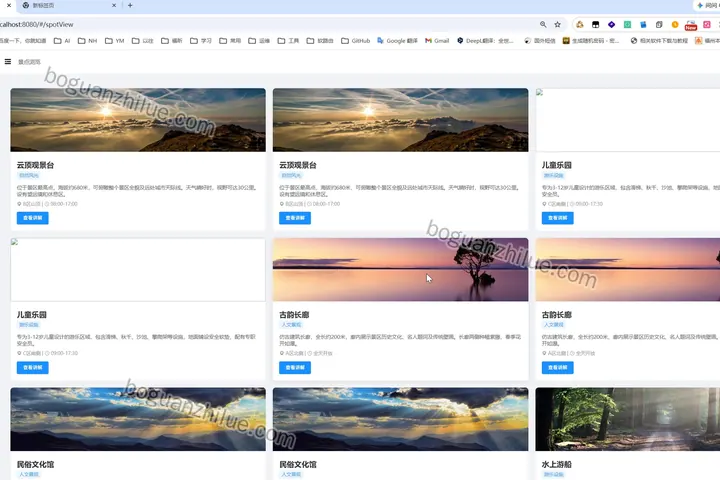Click the broken image icon on left-column 儿童乐园 card
The width and height of the screenshot is (720, 480).
coord(14,242)
